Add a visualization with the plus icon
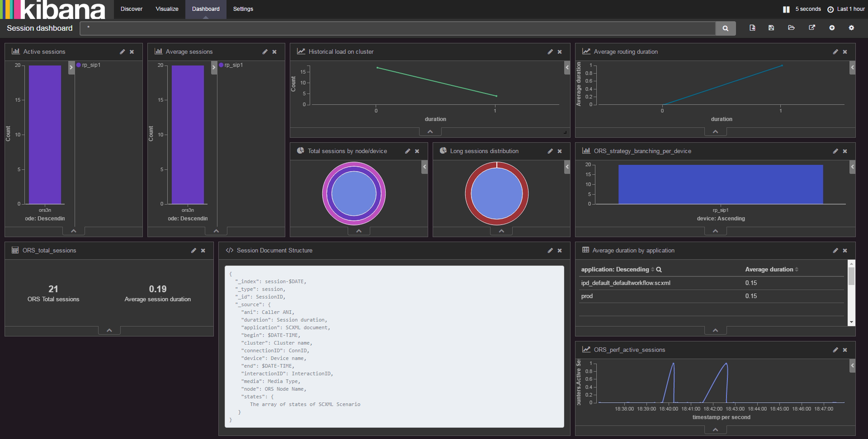 [832, 28]
